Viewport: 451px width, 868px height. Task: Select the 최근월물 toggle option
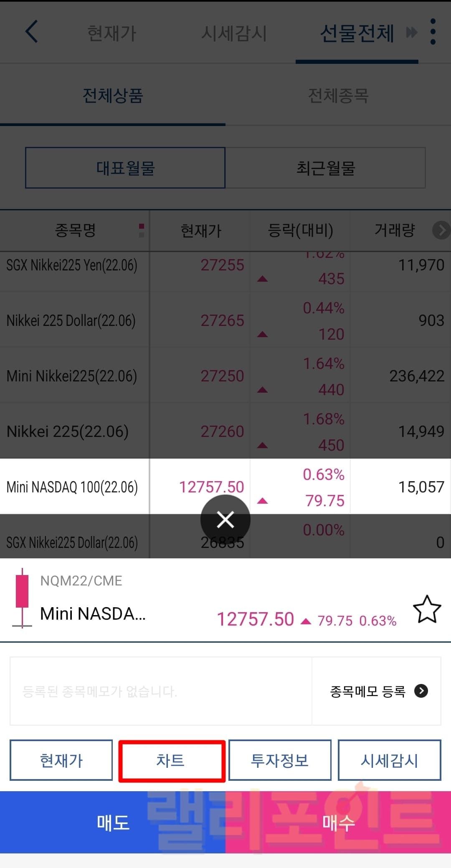coord(326,168)
